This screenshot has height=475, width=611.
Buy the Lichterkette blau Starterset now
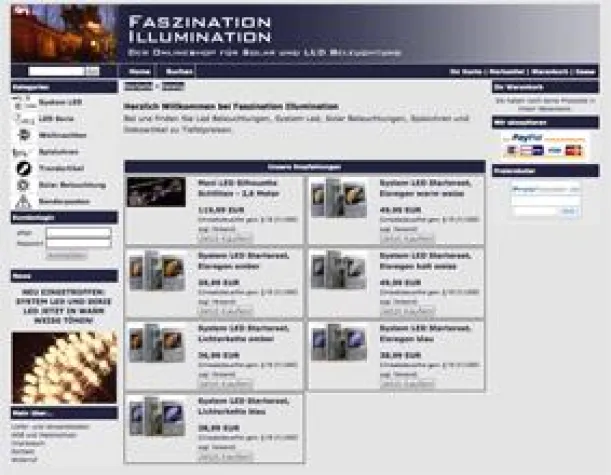click(225, 457)
